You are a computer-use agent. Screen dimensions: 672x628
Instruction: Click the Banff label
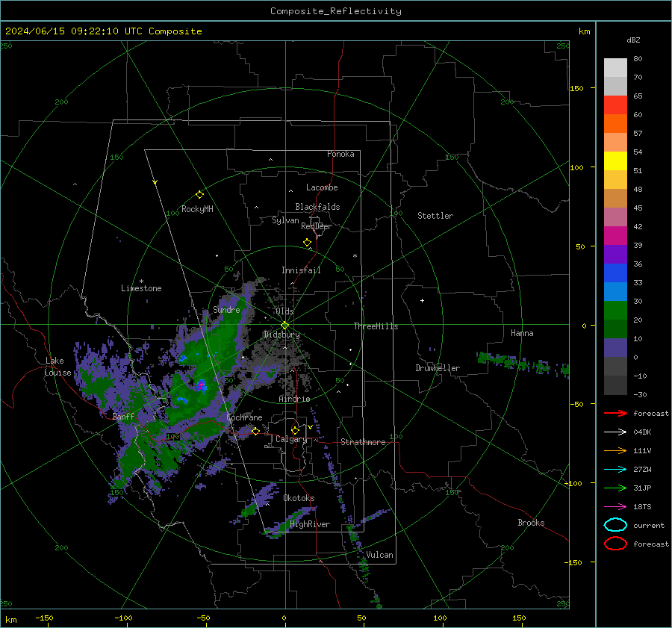pyautogui.click(x=123, y=416)
